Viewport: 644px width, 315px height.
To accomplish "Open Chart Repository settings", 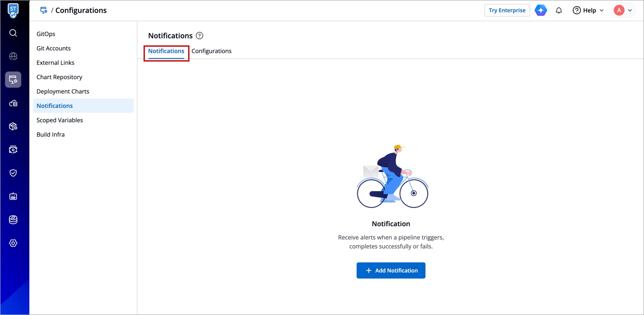I will click(x=59, y=77).
